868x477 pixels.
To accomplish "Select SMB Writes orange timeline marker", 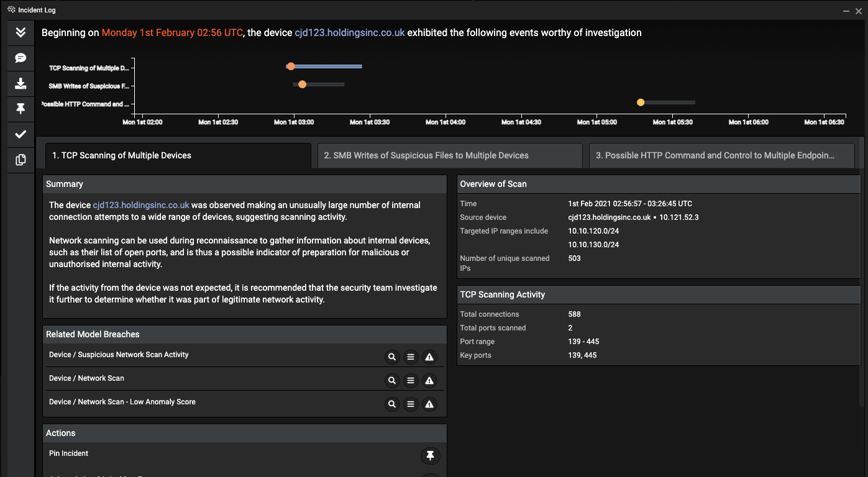I will click(302, 84).
